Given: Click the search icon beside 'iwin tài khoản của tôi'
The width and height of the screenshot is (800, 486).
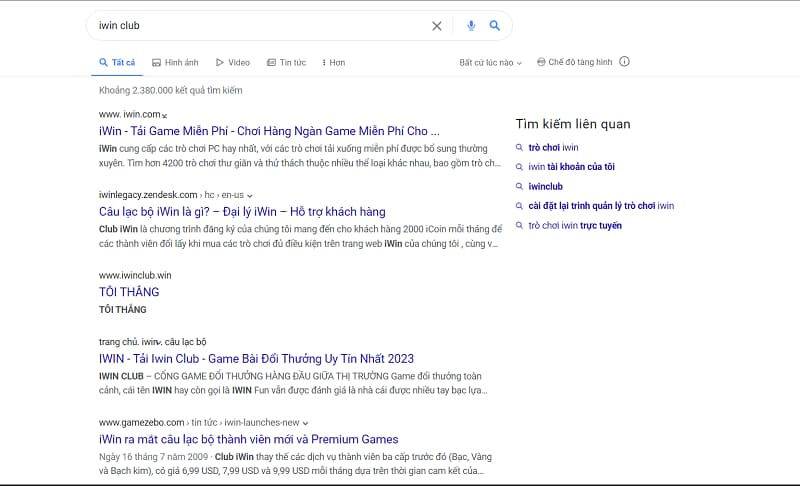Looking at the screenshot, I should [519, 167].
